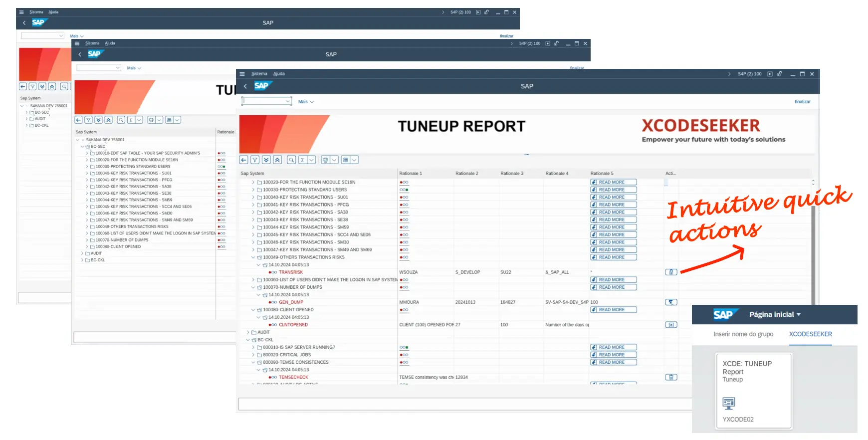Open the Ajuda menu in front window
This screenshot has width=868, height=440.
279,74
